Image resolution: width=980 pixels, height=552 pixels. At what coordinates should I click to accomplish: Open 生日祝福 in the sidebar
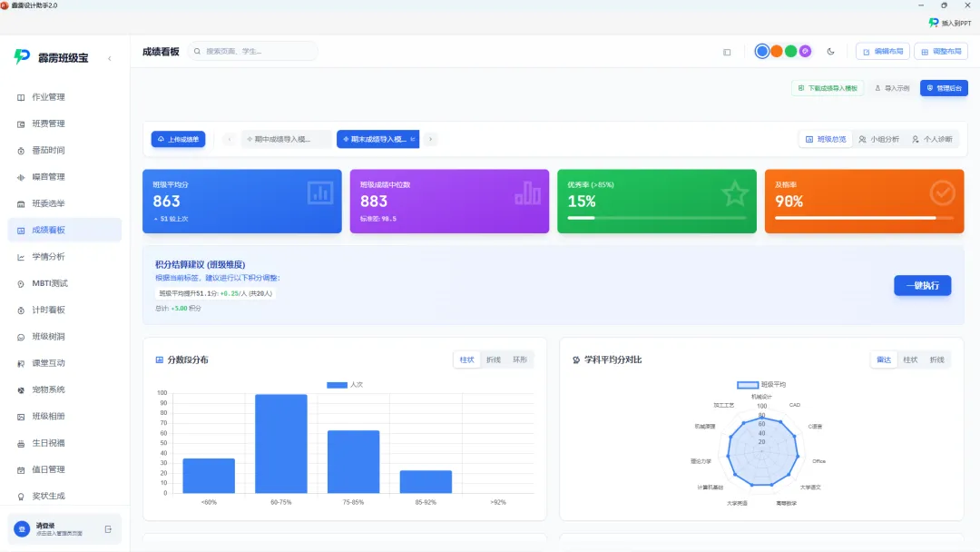click(x=64, y=443)
